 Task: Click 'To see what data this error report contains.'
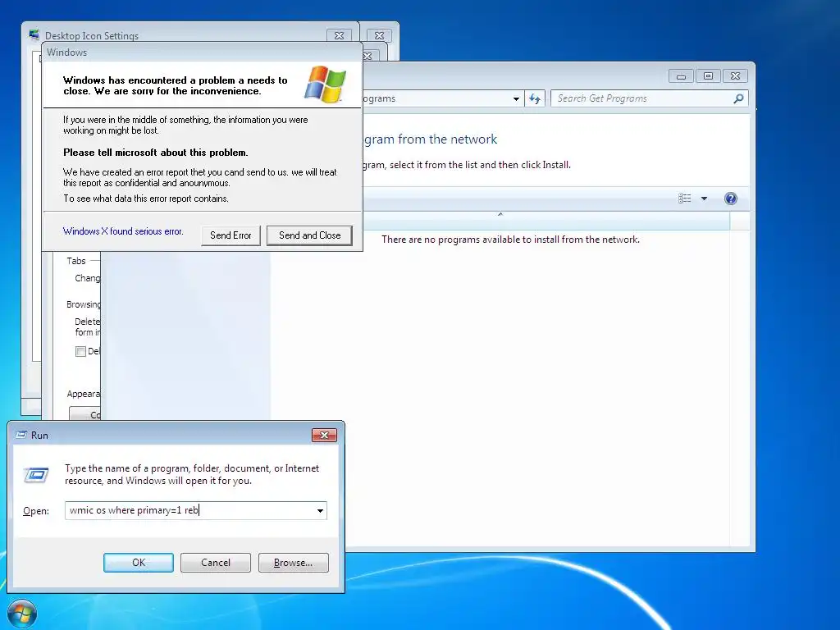(x=146, y=199)
